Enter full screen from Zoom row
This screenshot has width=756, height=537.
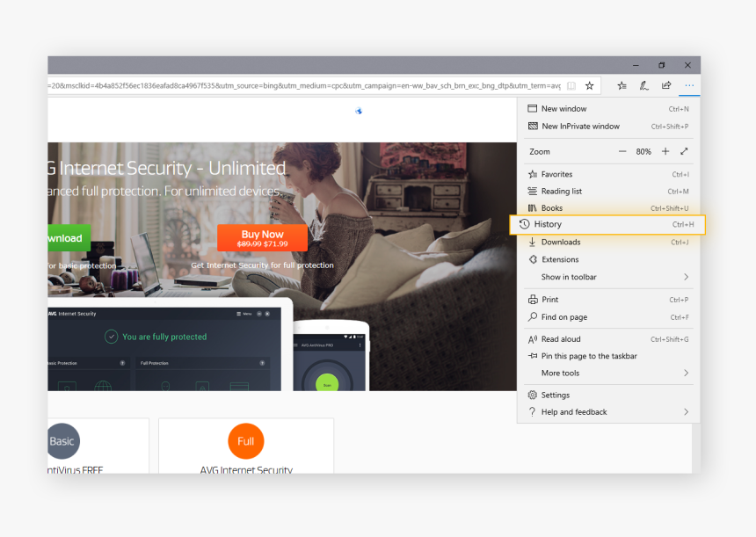pos(685,151)
